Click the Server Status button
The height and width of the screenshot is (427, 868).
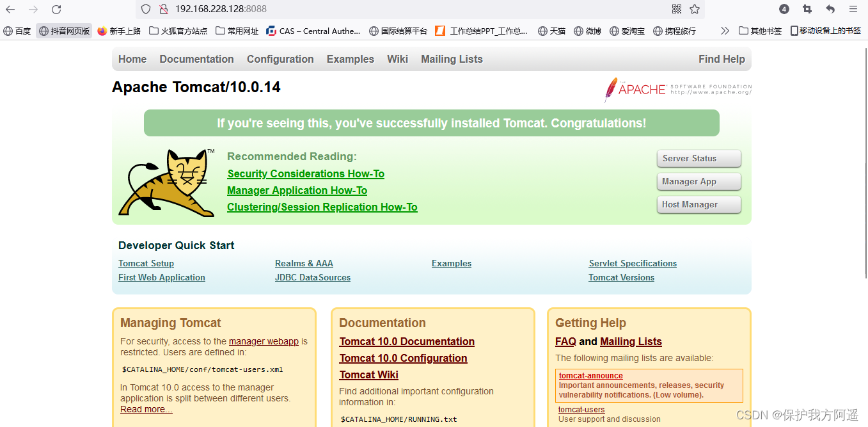tap(698, 158)
